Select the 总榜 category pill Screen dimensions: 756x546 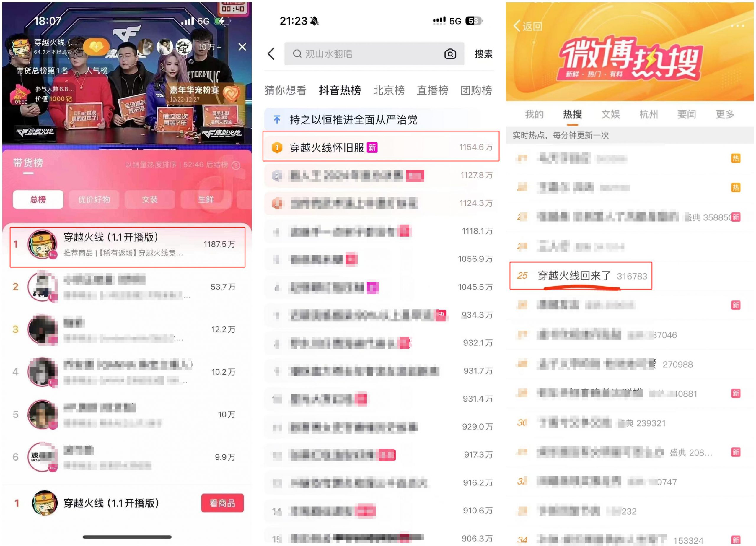point(38,199)
